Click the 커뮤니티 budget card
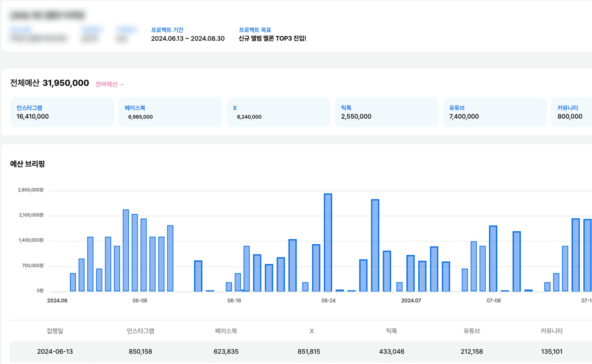Image resolution: width=592 pixels, height=364 pixels. 571,112
